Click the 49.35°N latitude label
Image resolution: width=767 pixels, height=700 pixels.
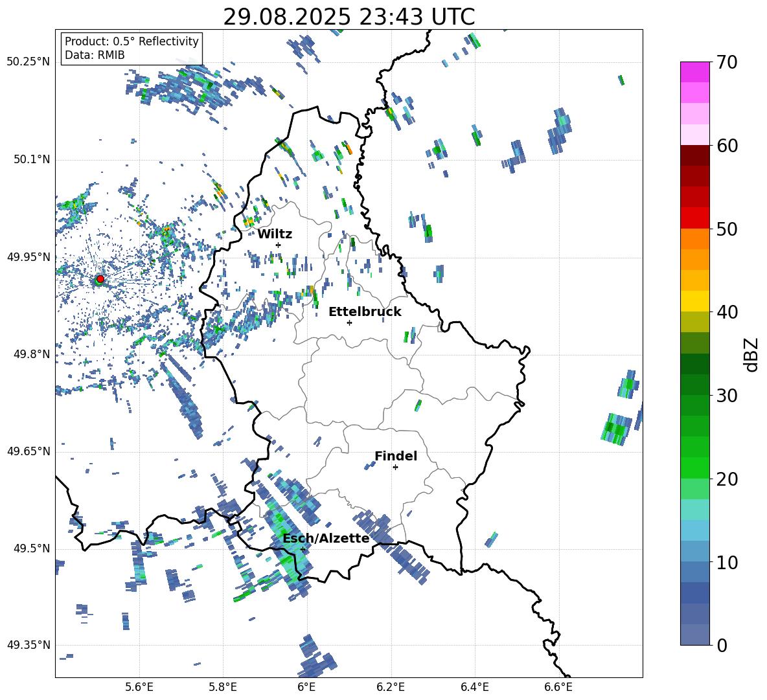click(29, 645)
